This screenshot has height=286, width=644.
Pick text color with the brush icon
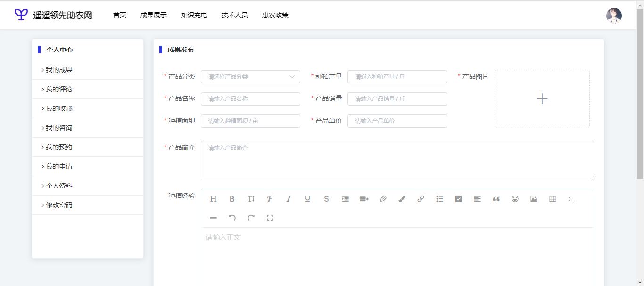[x=402, y=199]
